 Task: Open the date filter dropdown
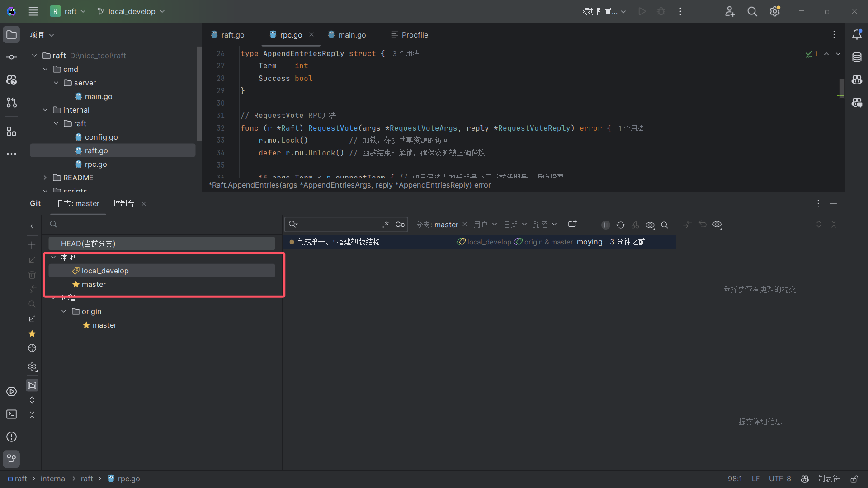pyautogui.click(x=515, y=225)
